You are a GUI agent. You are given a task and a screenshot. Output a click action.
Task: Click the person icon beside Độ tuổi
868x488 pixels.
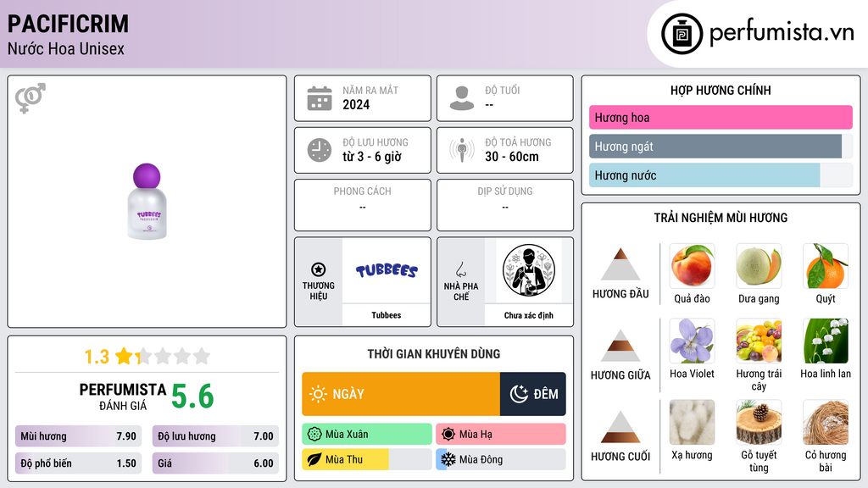pos(462,98)
